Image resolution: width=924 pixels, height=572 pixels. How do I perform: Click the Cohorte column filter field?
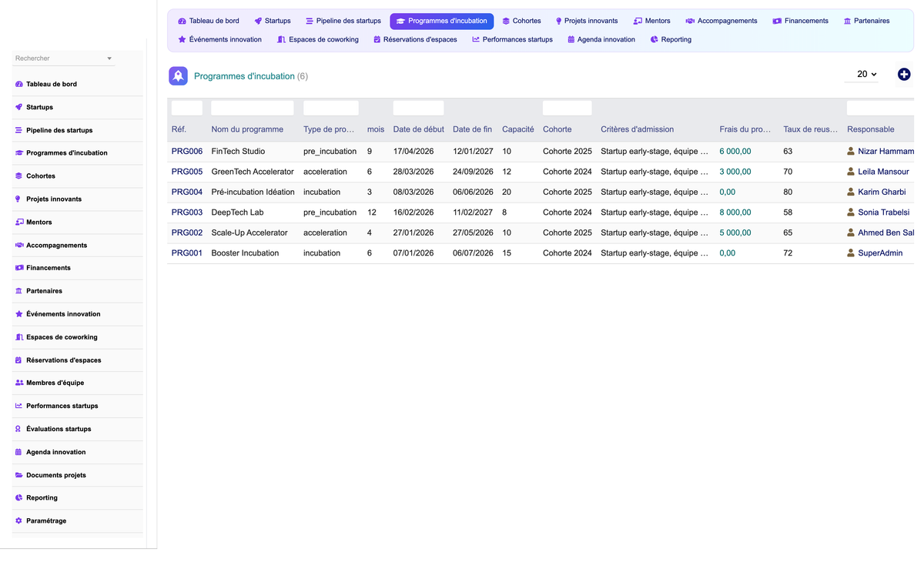pos(567,108)
